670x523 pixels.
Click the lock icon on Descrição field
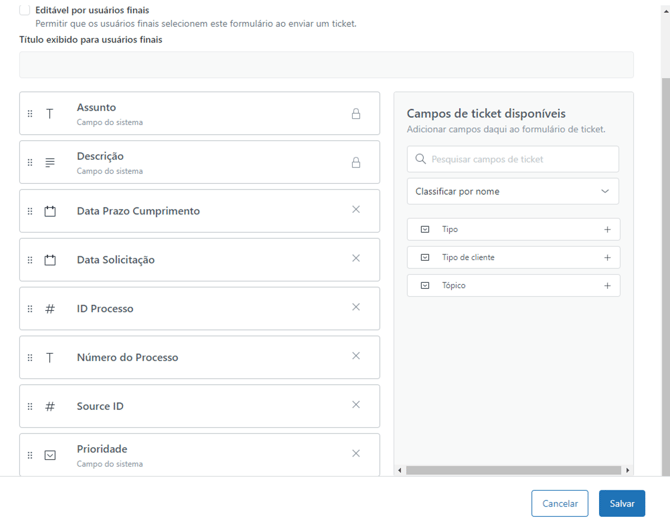356,162
